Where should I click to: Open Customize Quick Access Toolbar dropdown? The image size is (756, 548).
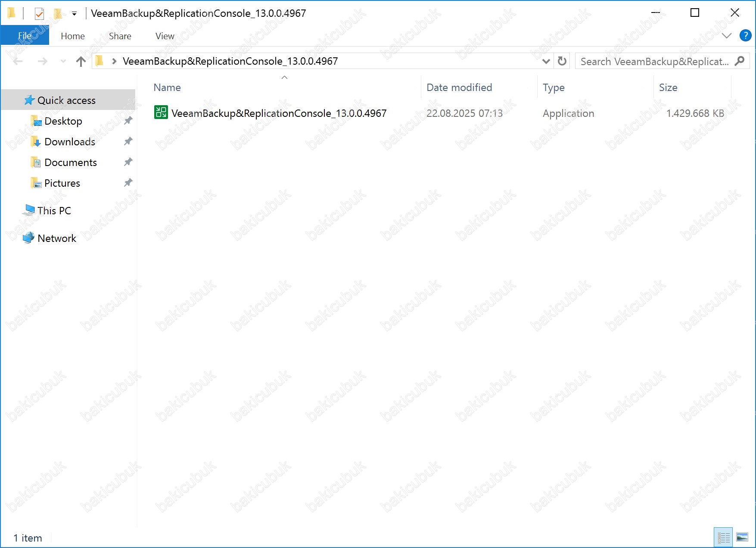(74, 14)
